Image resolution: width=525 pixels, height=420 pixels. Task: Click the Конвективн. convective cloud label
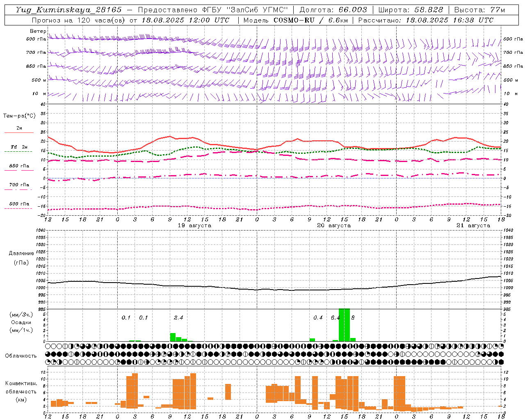[21, 383]
